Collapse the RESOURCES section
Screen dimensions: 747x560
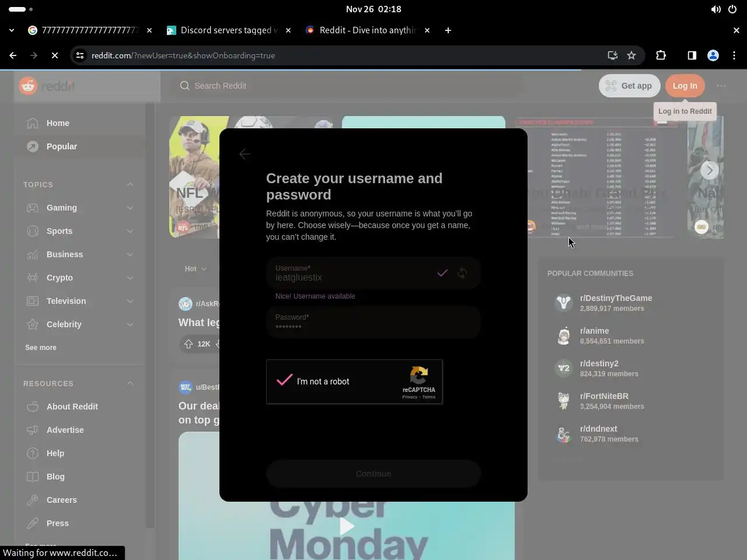click(x=130, y=383)
